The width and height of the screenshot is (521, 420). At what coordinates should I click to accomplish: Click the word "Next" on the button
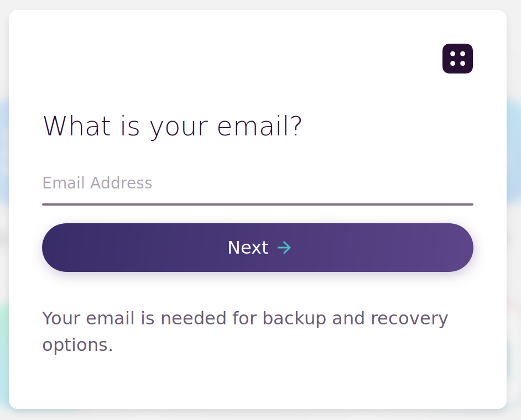click(x=248, y=248)
